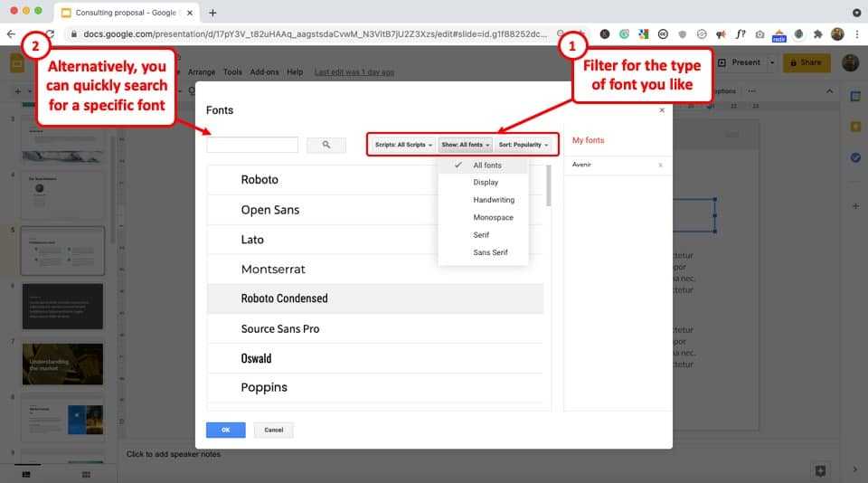Remove Avenir from My fonts list
The width and height of the screenshot is (868, 483).
click(660, 166)
